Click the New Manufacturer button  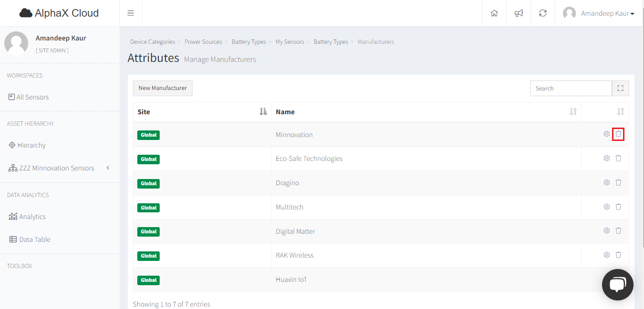pyautogui.click(x=163, y=88)
